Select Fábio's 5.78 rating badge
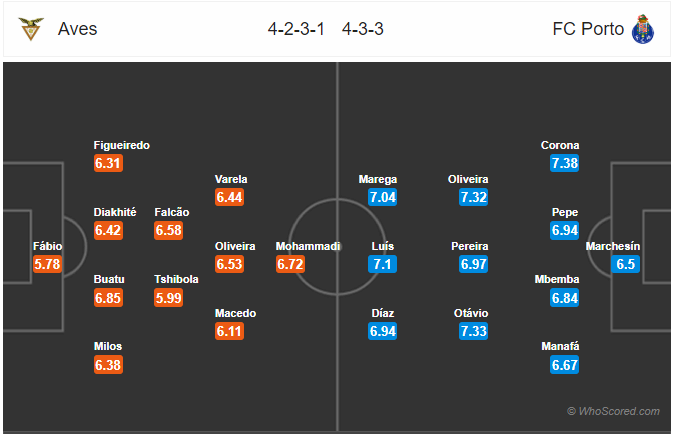 click(47, 264)
